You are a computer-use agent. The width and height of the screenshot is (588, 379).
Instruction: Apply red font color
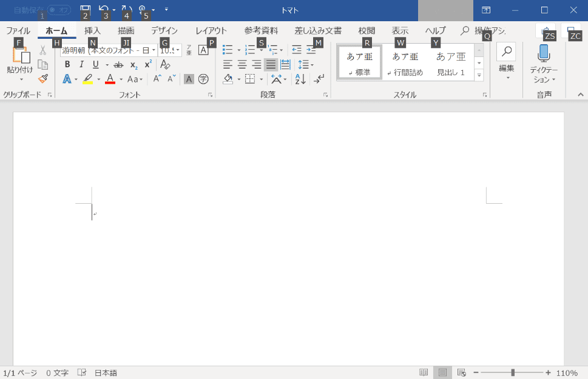pyautogui.click(x=110, y=79)
